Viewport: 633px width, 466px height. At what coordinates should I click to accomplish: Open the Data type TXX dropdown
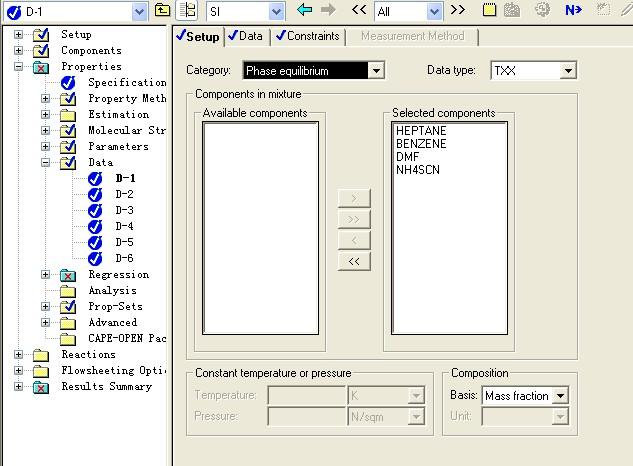(568, 71)
